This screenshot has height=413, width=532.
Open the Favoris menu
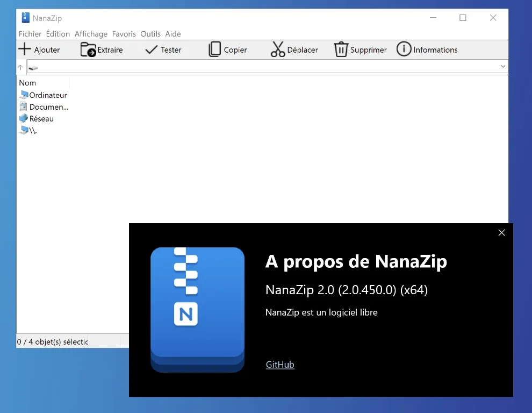tap(124, 34)
